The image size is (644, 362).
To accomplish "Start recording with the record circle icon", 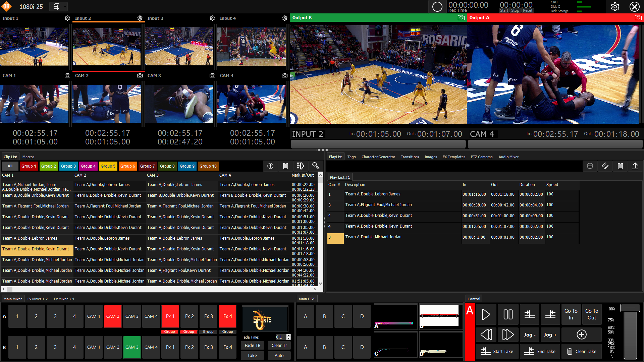I will (x=437, y=6).
